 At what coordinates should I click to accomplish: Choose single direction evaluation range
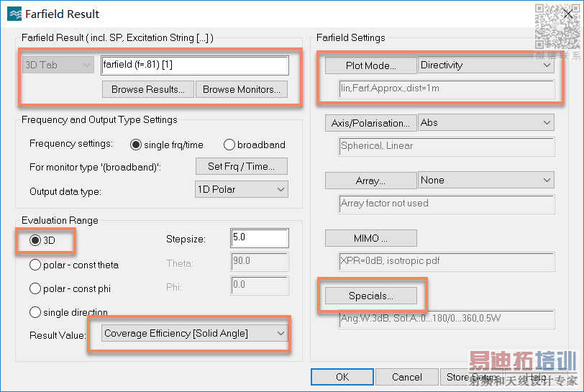(68, 312)
